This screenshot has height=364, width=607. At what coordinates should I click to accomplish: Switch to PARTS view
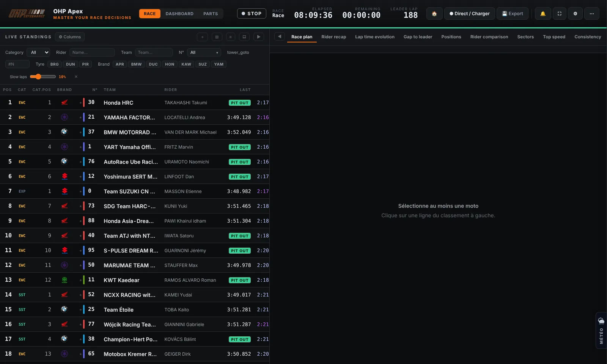click(211, 14)
